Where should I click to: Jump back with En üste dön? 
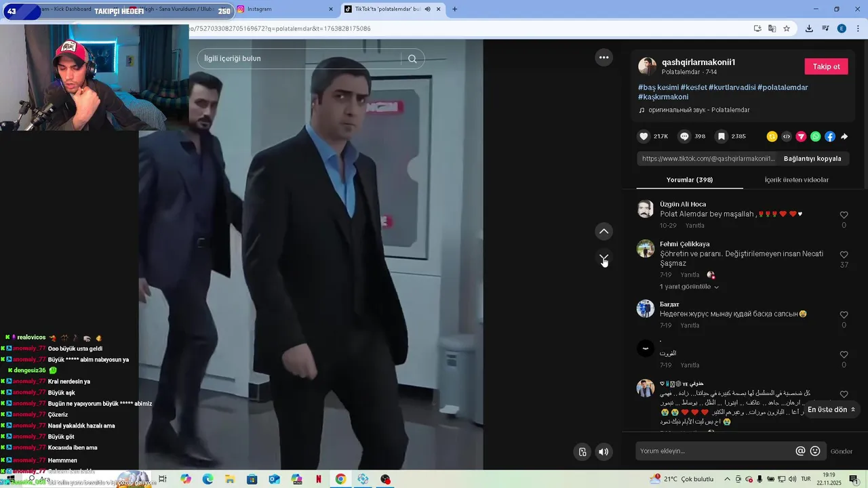coord(831,409)
